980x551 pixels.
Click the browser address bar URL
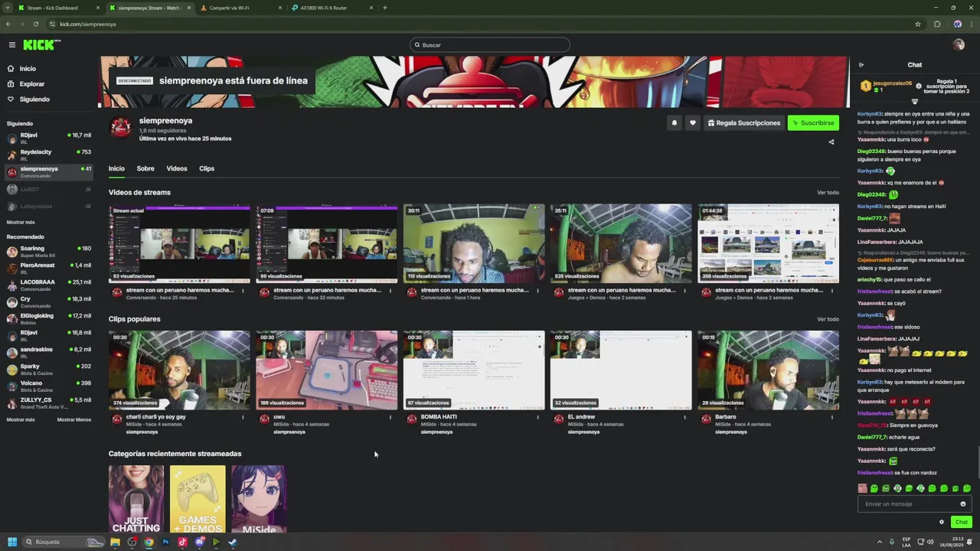tap(88, 24)
